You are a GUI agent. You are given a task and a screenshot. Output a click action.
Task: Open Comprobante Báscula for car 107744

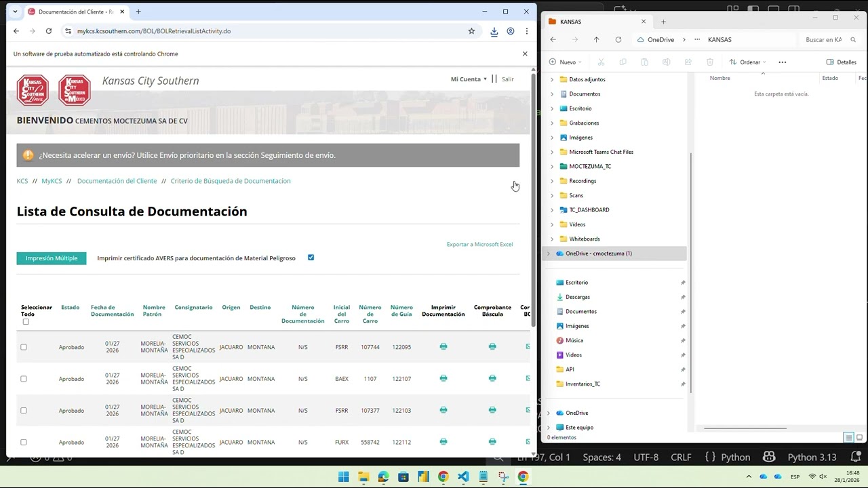point(492,346)
